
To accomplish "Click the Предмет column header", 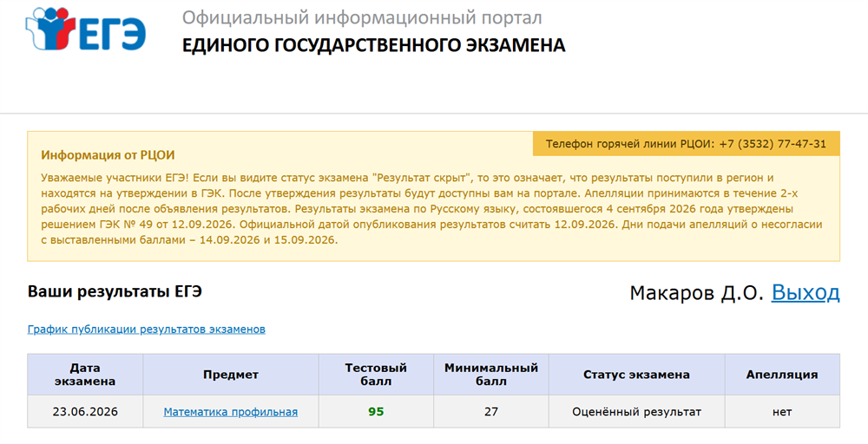I will (x=230, y=375).
